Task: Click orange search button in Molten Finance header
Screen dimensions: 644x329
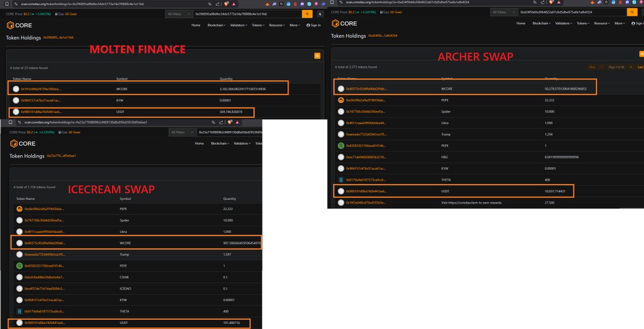Action: [x=307, y=14]
